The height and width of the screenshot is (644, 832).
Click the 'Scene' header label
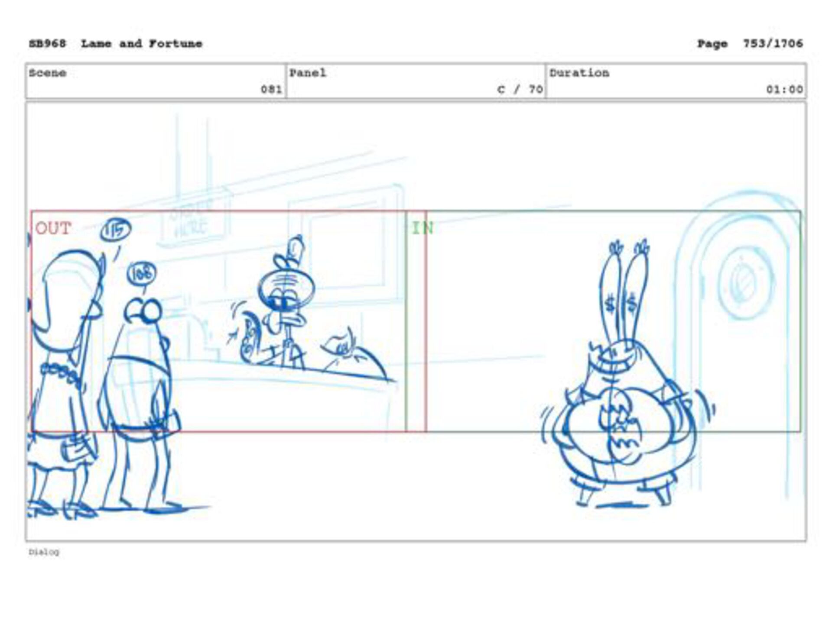coord(48,73)
